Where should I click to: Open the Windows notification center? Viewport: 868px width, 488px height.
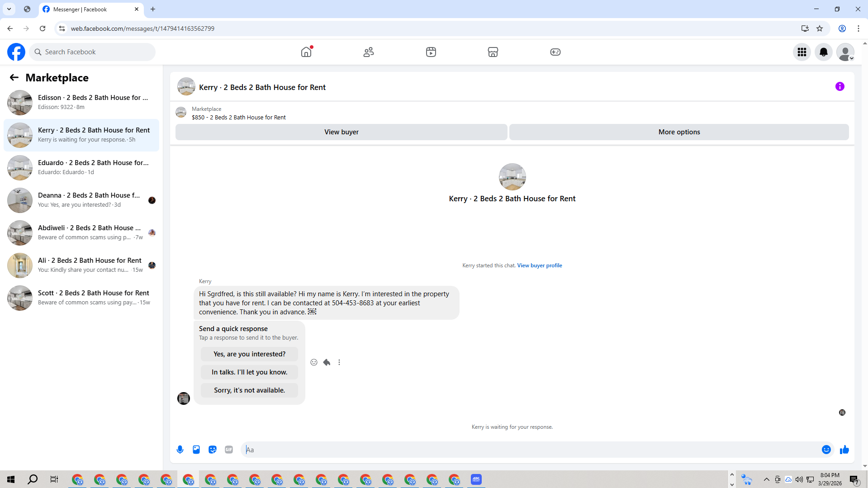[854, 479]
